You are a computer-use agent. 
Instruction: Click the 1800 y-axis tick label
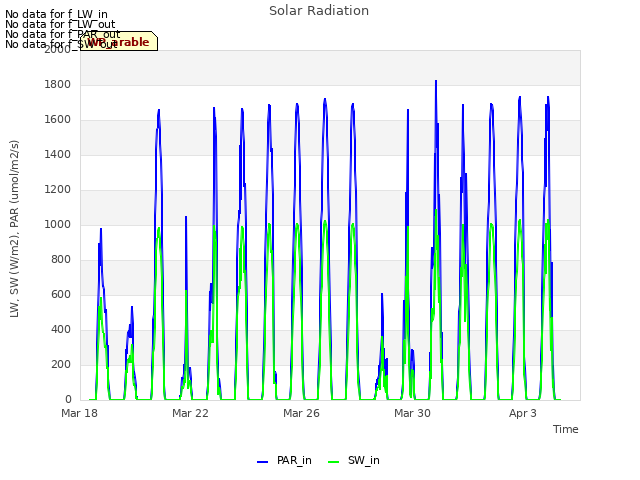(58, 84)
